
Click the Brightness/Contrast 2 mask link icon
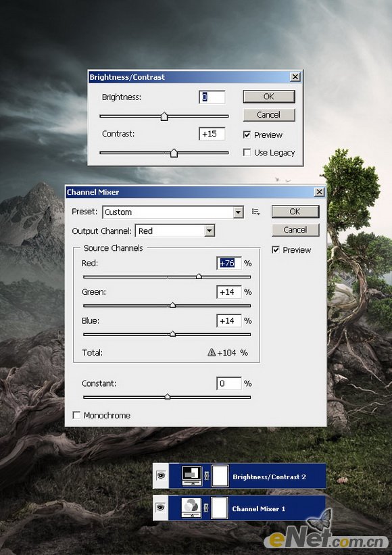click(207, 476)
